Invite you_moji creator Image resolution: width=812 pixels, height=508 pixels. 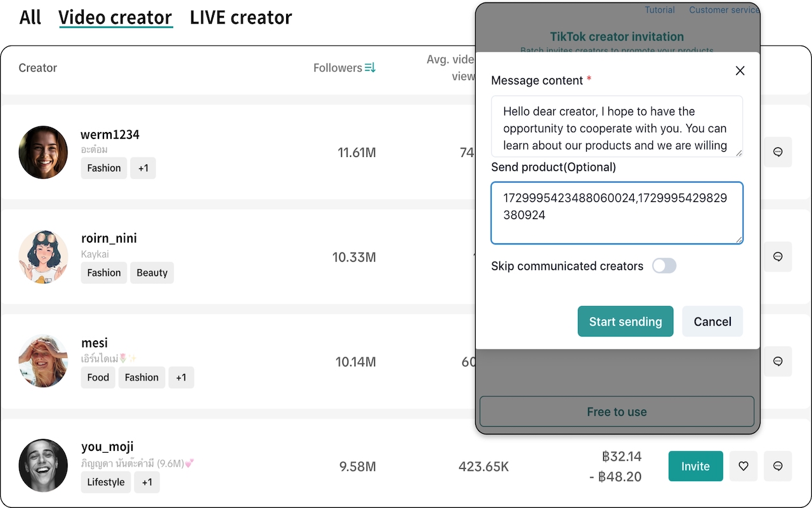click(x=695, y=466)
